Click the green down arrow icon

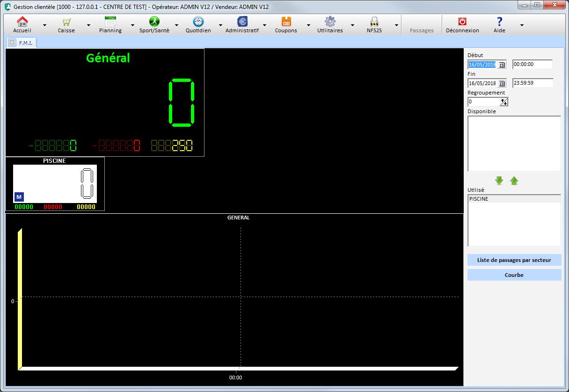pos(499,181)
